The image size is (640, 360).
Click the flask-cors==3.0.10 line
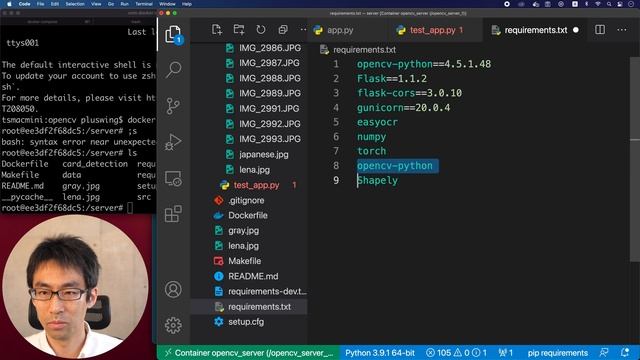point(409,93)
